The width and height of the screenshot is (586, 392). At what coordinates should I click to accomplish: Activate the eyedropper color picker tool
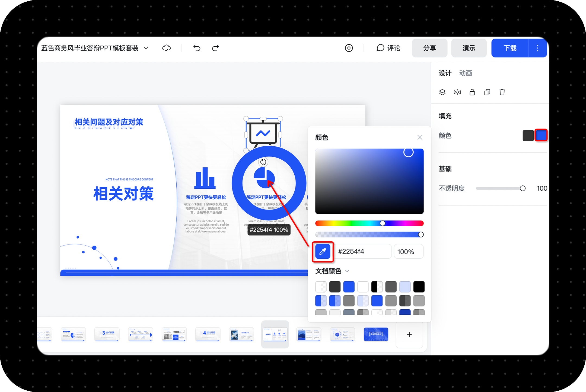(x=323, y=252)
